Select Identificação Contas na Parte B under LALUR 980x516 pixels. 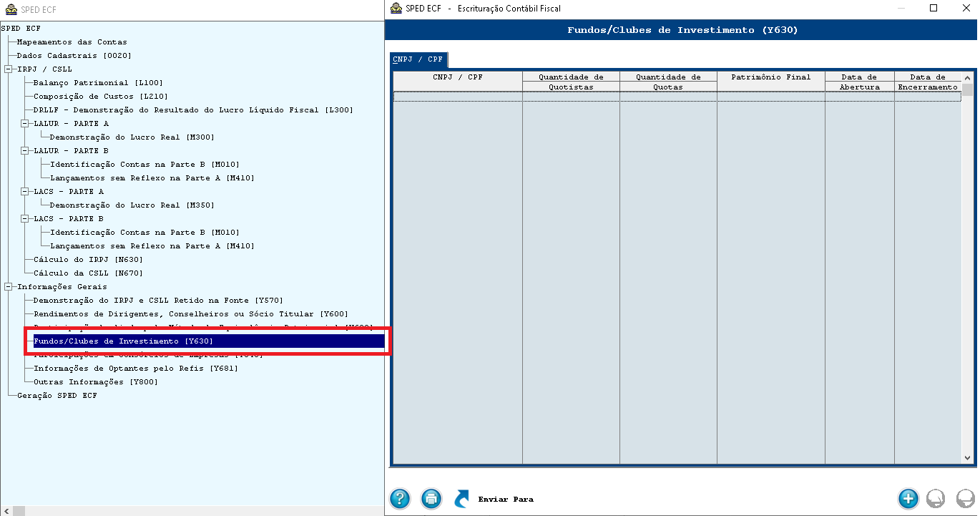[x=144, y=165]
